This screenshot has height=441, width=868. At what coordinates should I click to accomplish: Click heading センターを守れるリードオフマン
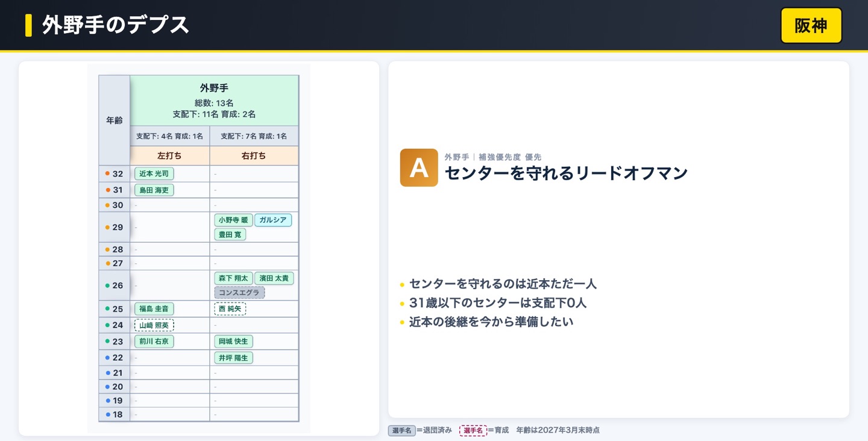[567, 174]
